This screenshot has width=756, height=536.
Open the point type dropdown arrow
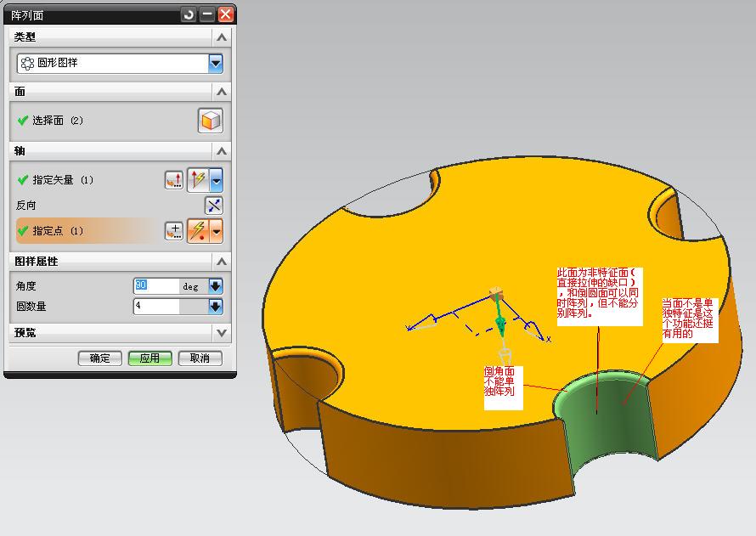coord(217,231)
